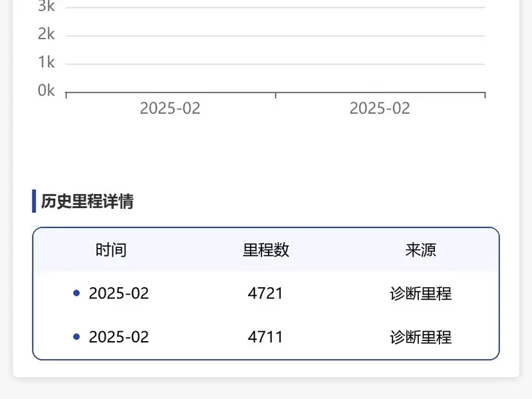Click the 1k y-axis label
This screenshot has height=399, width=532.
(46, 62)
